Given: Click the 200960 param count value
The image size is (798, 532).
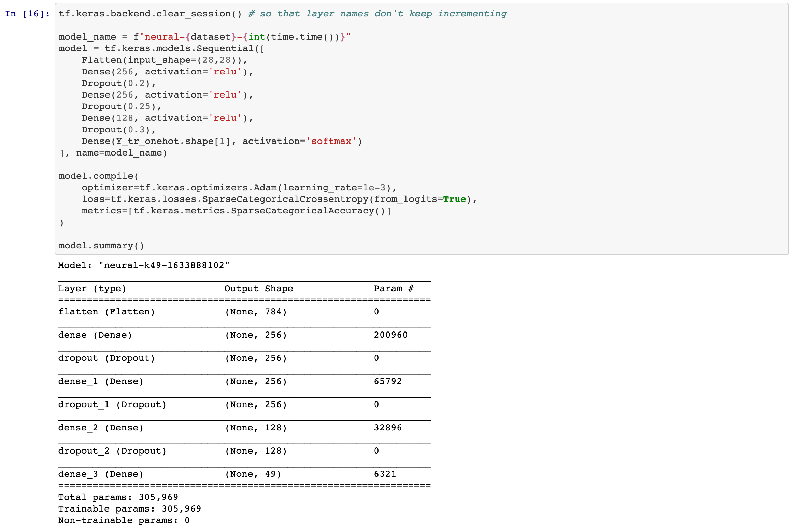Looking at the screenshot, I should coord(390,335).
